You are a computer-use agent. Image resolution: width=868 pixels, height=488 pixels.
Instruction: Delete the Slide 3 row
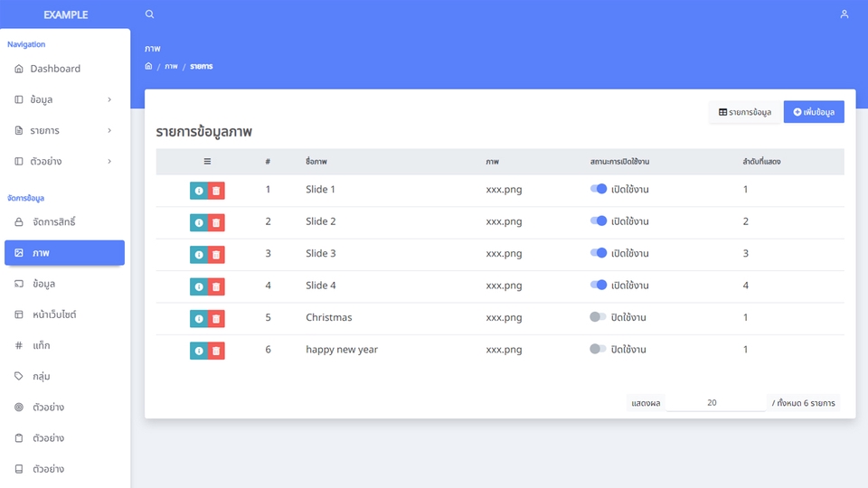pos(216,255)
